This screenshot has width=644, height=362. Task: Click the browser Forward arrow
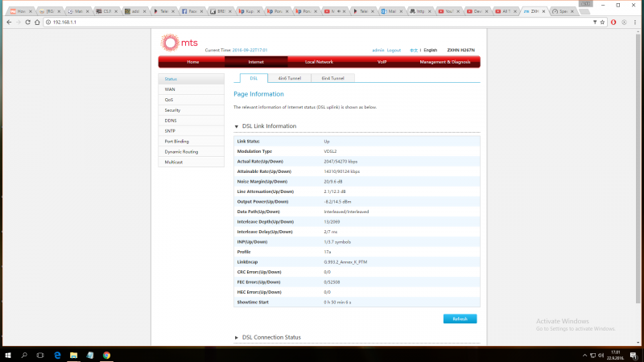(18, 23)
